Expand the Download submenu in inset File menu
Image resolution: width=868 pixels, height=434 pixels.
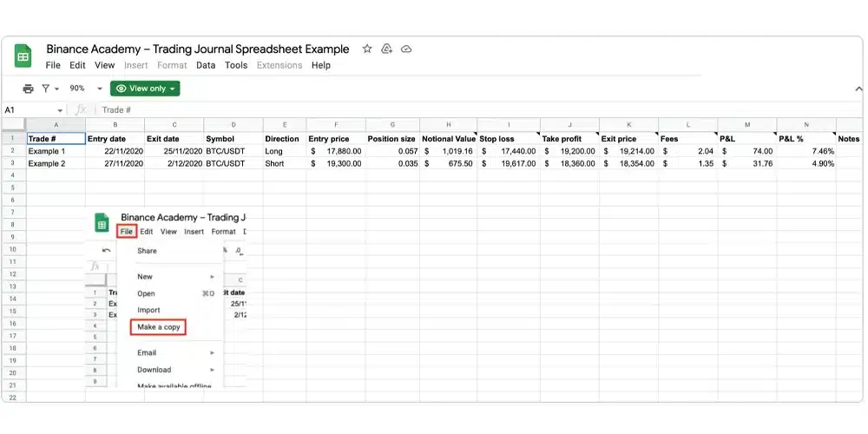pos(212,370)
